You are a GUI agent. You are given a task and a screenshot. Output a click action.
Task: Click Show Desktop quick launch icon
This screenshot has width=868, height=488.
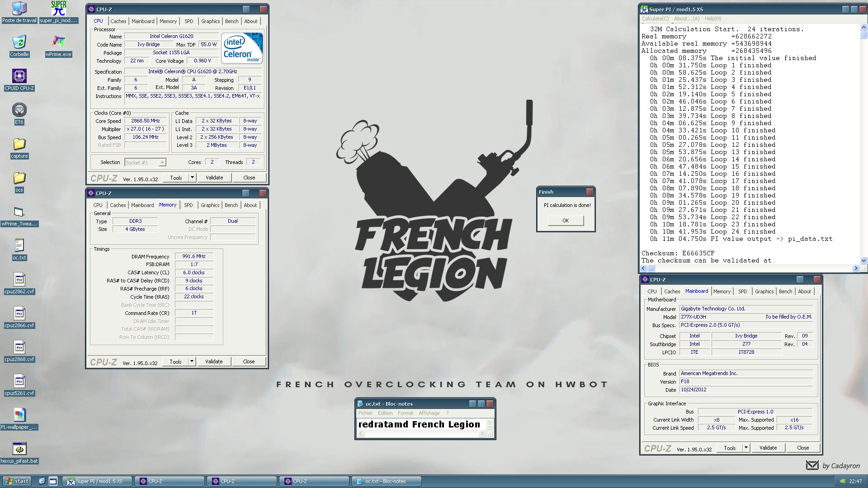pos(52,481)
